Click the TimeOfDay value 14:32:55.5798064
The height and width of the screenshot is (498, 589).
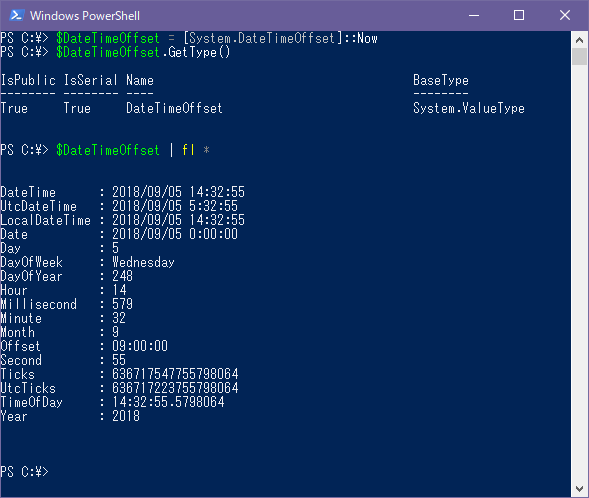(x=168, y=402)
